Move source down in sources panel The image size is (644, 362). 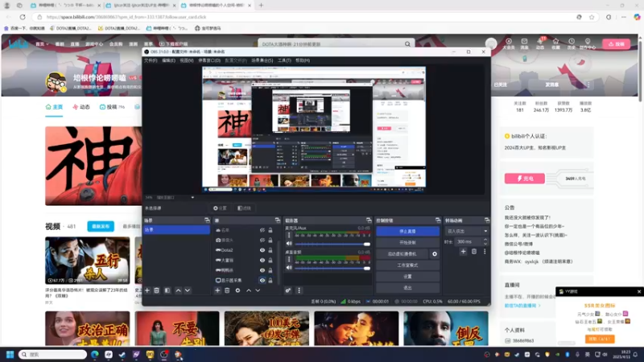point(258,290)
